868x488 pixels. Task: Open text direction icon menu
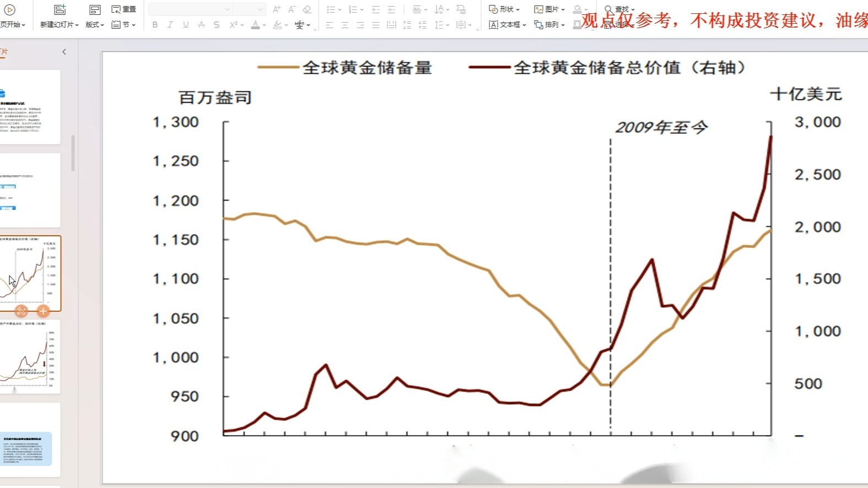click(x=442, y=9)
